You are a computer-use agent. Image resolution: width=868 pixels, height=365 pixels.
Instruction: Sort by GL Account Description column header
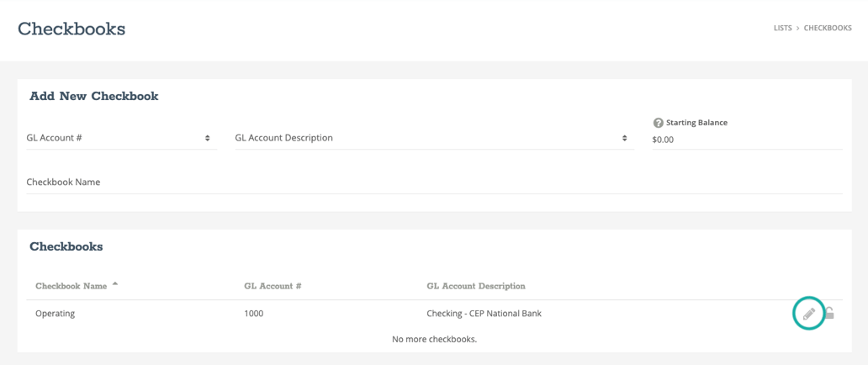click(x=476, y=286)
